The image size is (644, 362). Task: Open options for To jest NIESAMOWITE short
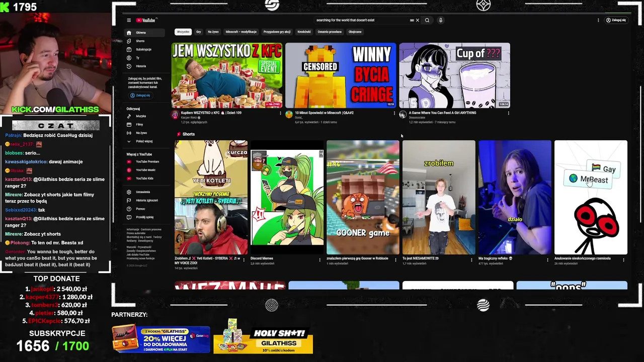(472, 260)
